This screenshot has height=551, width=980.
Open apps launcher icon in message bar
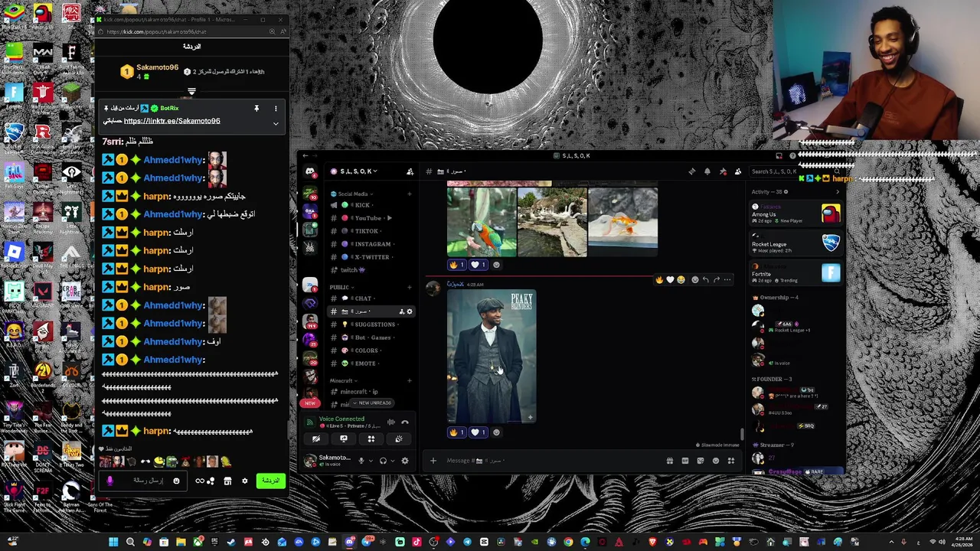[x=731, y=461]
